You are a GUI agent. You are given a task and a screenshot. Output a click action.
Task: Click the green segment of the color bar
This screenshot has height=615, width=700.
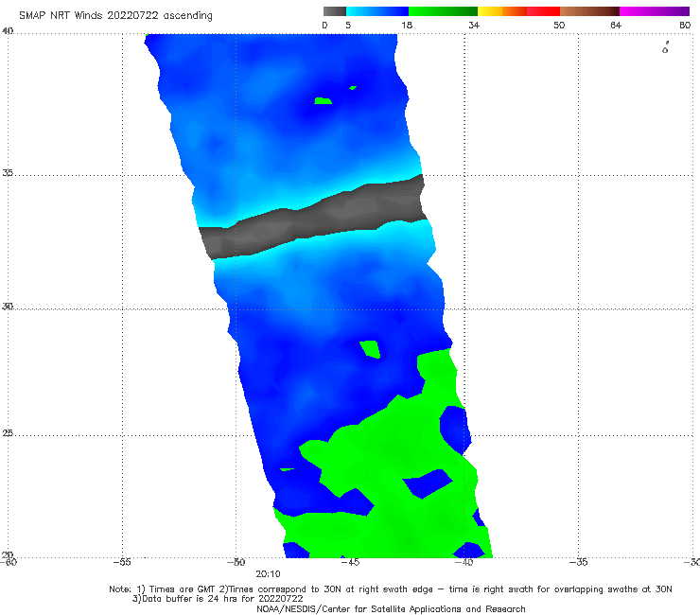(x=443, y=11)
